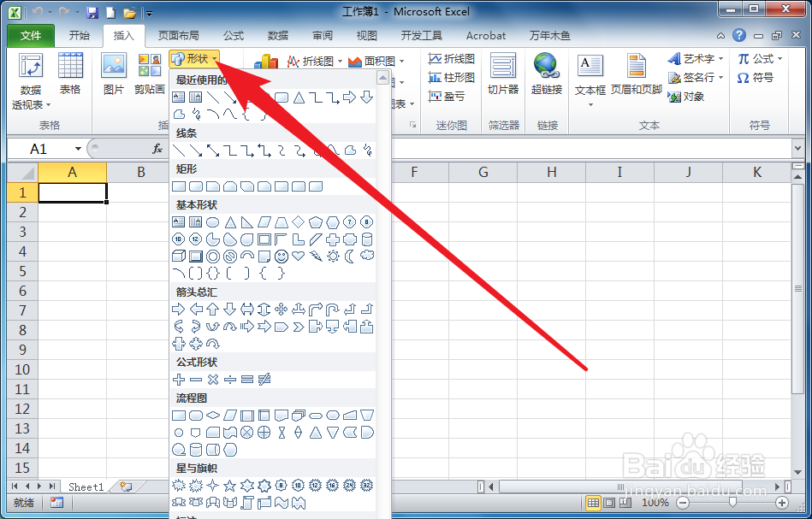The image size is (812, 519).
Task: Pick the diamond shape in basic shapes
Action: (x=299, y=222)
